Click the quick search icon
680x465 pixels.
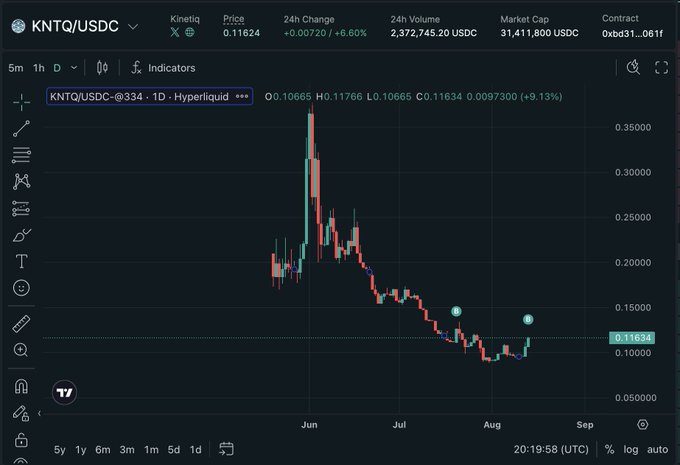(x=633, y=67)
